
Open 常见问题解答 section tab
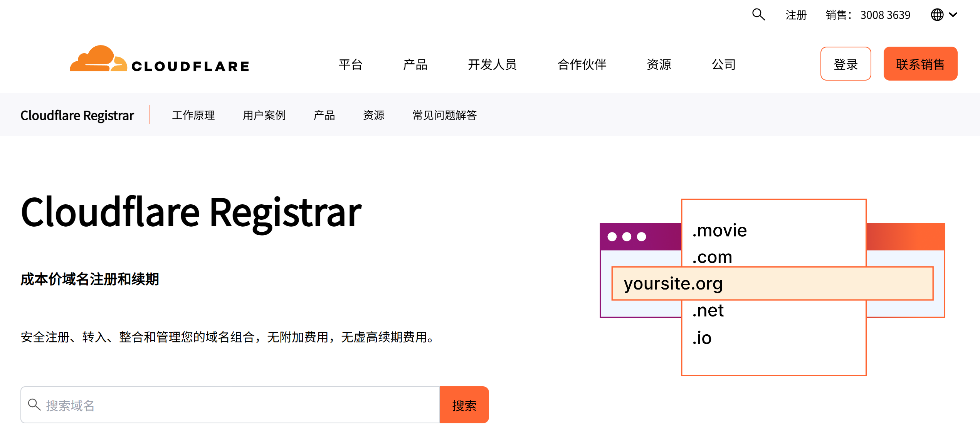pos(444,115)
